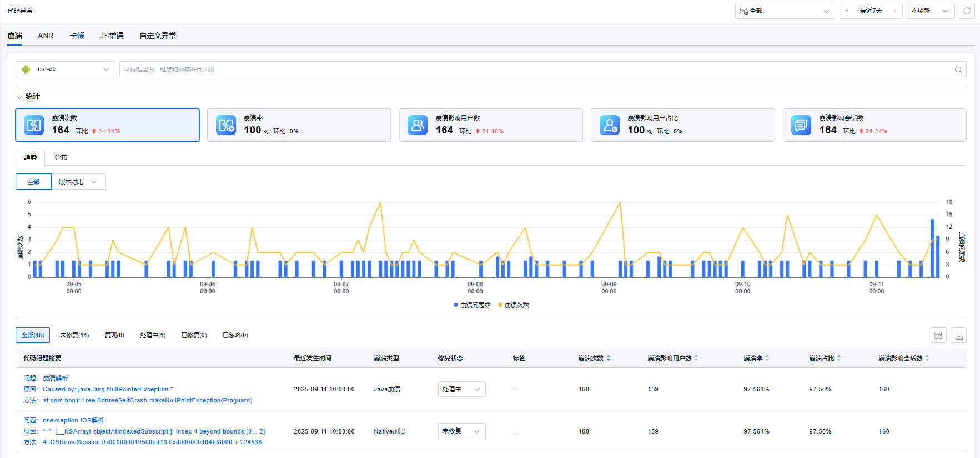Collapse the 统计 section
The height and width of the screenshot is (458, 980).
tap(19, 97)
